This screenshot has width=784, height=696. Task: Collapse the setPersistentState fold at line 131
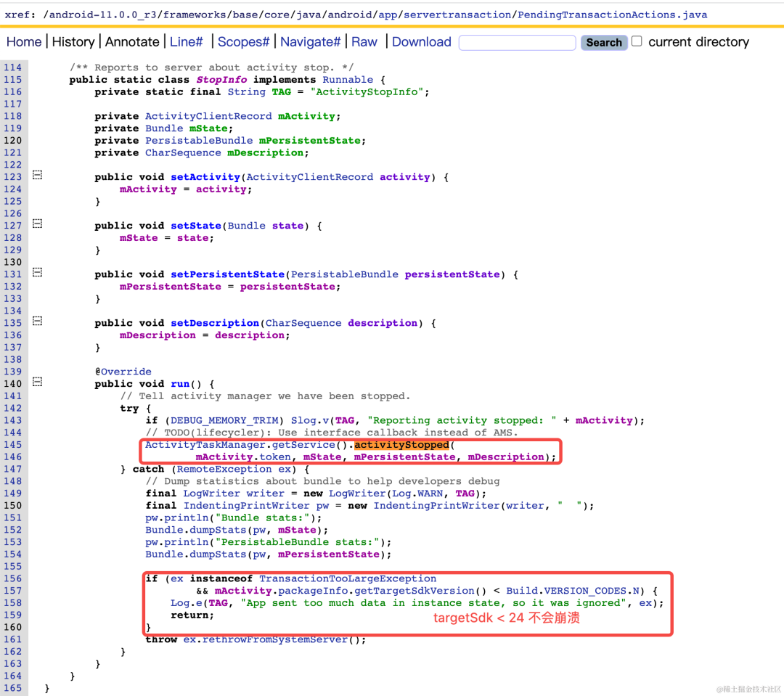click(x=38, y=272)
